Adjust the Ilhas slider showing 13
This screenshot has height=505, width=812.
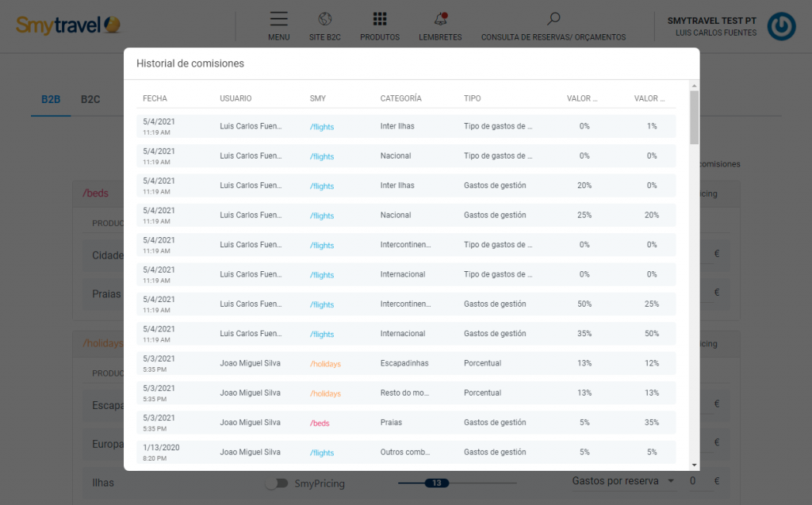click(436, 483)
